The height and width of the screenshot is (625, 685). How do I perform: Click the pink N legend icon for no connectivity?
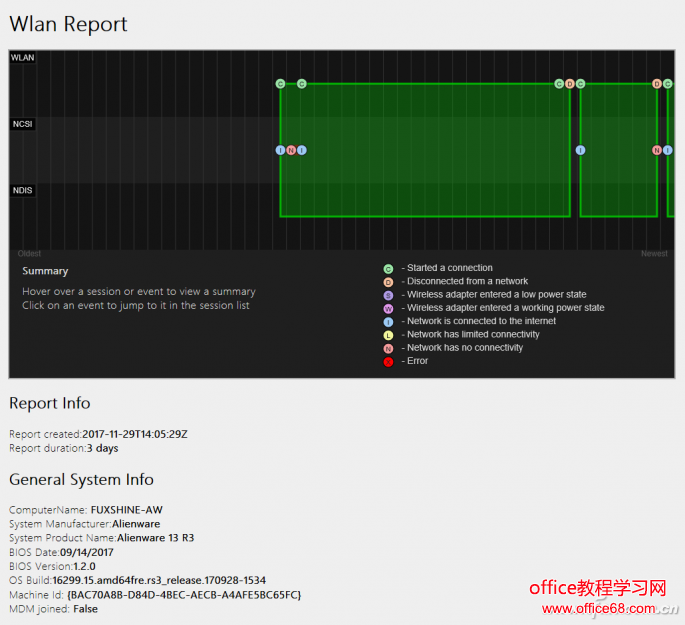388,349
